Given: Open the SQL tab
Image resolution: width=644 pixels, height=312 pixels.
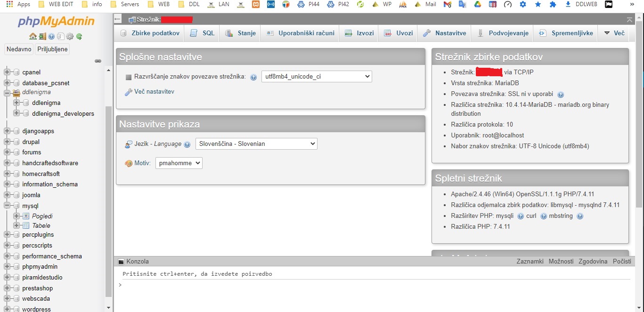Looking at the screenshot, I should coord(203,33).
